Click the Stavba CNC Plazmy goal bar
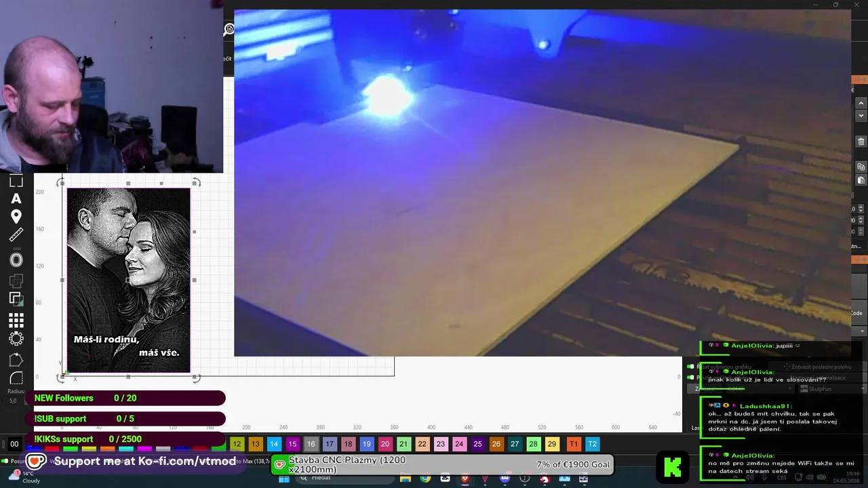Viewport: 868px width, 488px height. coord(443,464)
